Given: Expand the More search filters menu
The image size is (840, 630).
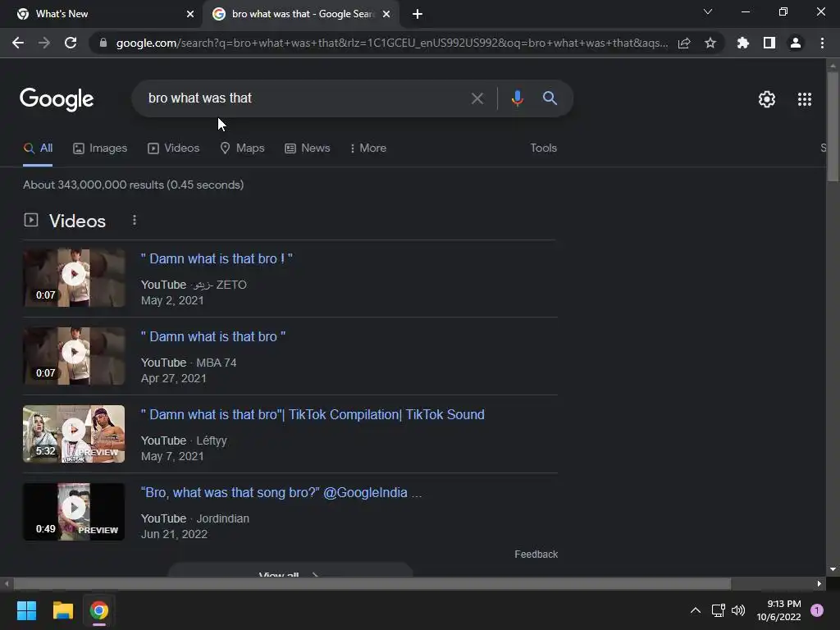Looking at the screenshot, I should point(367,148).
